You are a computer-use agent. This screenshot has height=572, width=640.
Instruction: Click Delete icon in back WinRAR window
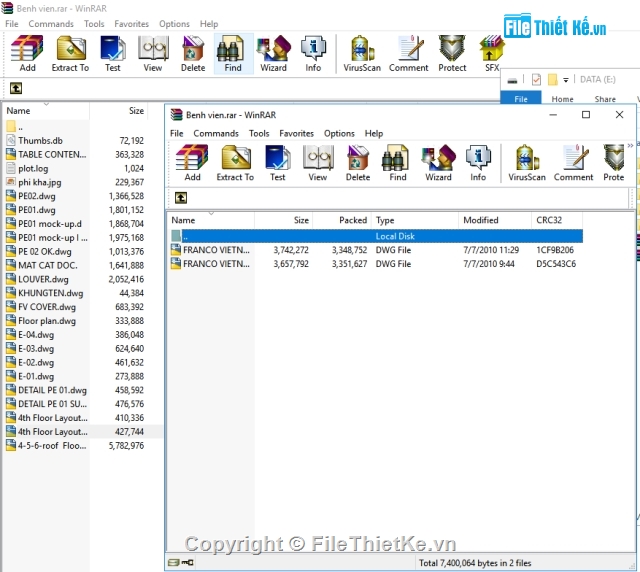193,53
